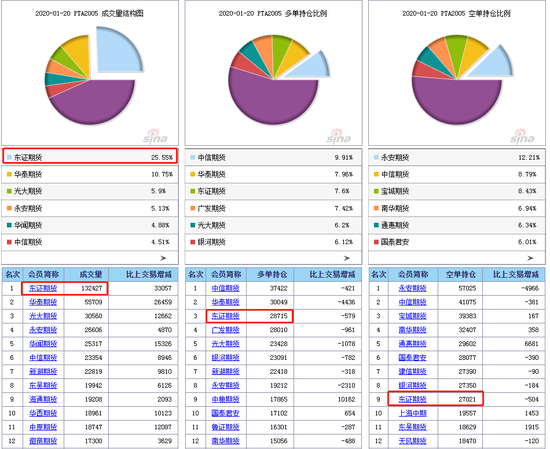Open 鲁证期货 link in the 多单持仓 table

click(x=226, y=427)
